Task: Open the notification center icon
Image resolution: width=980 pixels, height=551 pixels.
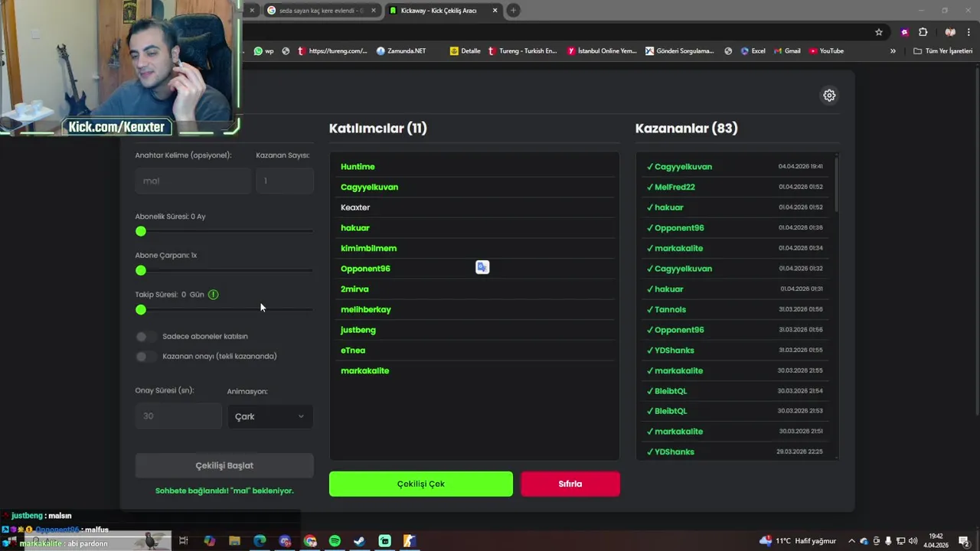Action: pos(964,541)
